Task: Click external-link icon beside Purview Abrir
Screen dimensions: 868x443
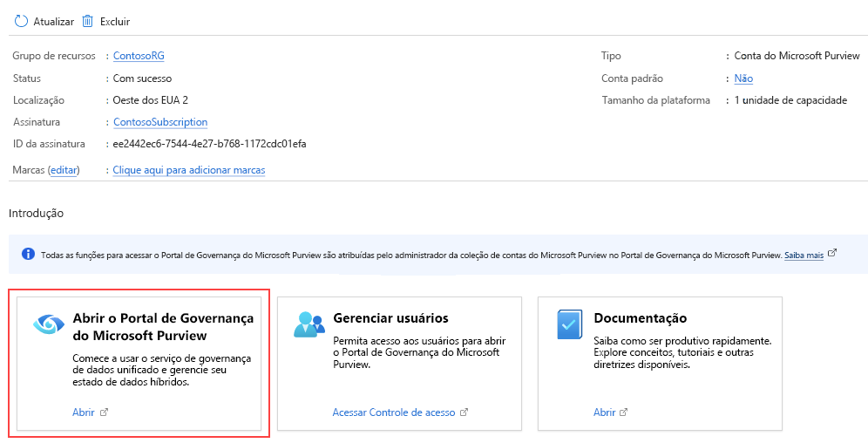Action: pos(104,412)
